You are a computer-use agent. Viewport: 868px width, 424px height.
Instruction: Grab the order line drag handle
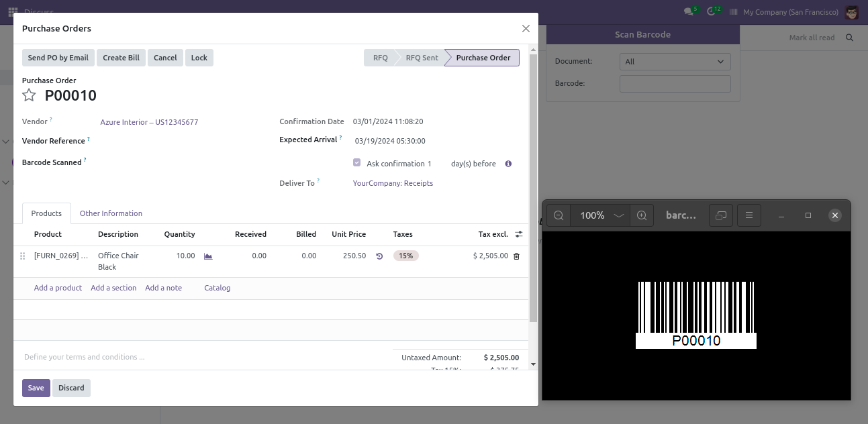point(22,256)
